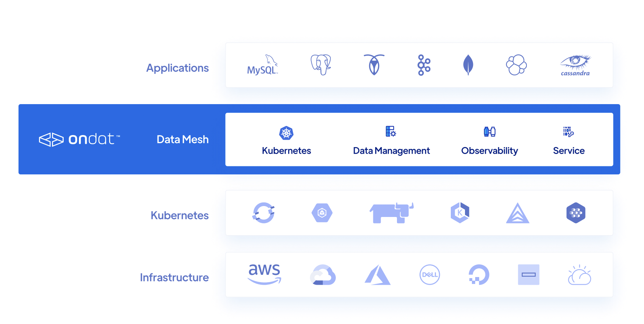Screen dimensions: 644x324
Task: Click the Kubernetes text in Data Mesh panel
Action: tap(286, 151)
